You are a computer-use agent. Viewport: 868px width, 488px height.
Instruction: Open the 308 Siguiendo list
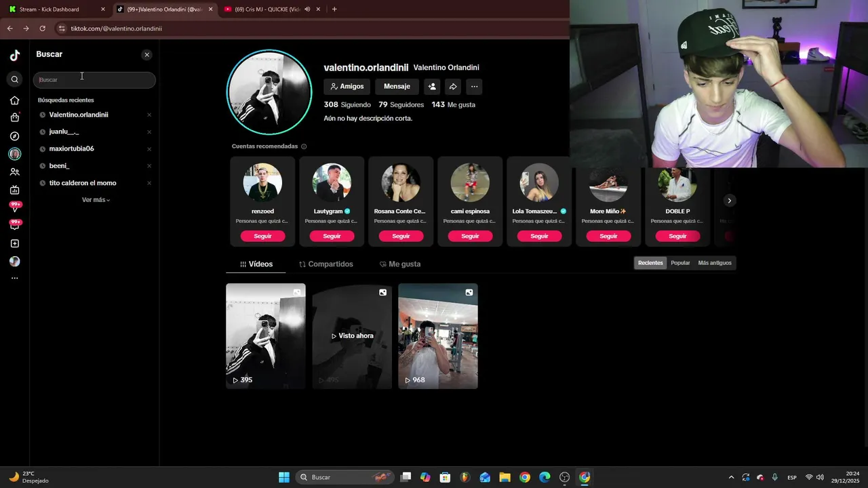(347, 104)
